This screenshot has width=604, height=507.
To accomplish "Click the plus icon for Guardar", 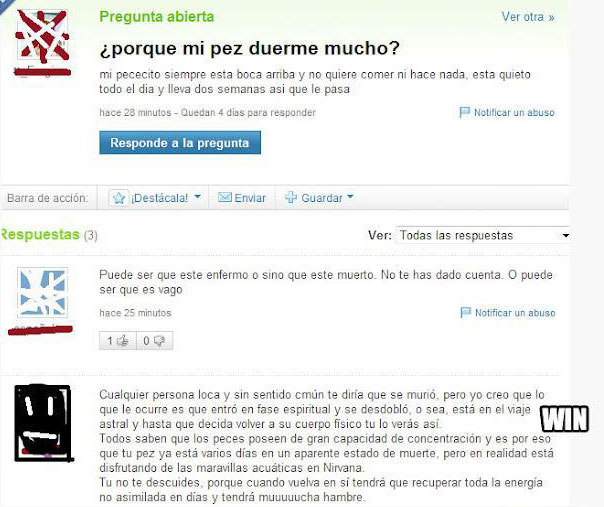I will coord(291,197).
